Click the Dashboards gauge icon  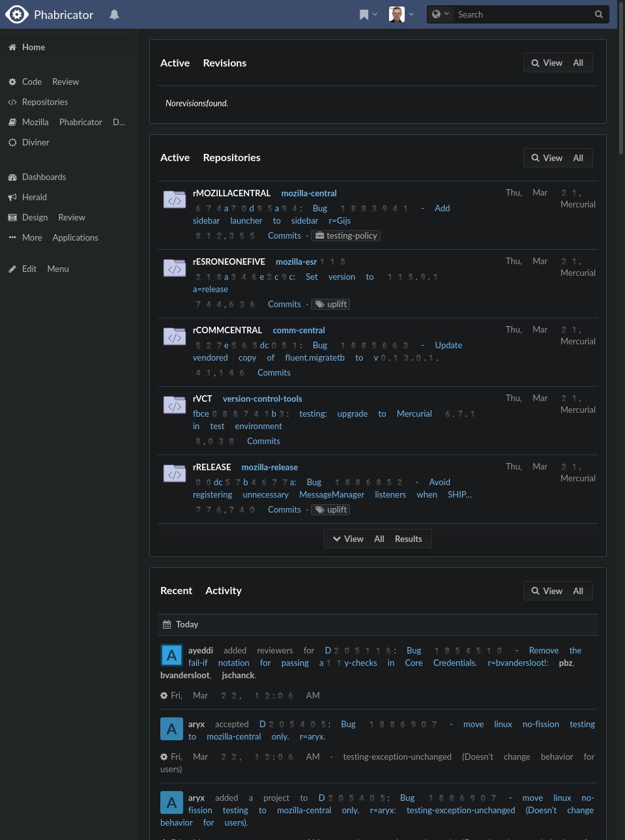click(12, 177)
